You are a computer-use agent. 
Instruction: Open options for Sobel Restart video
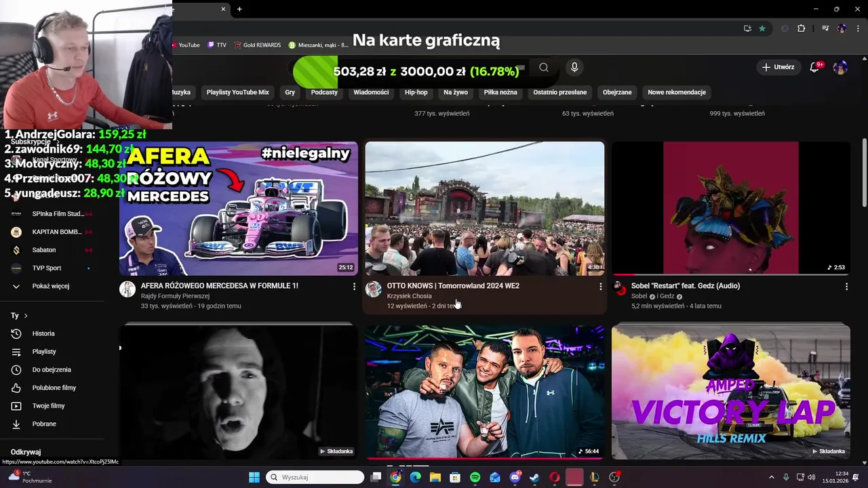pyautogui.click(x=846, y=287)
